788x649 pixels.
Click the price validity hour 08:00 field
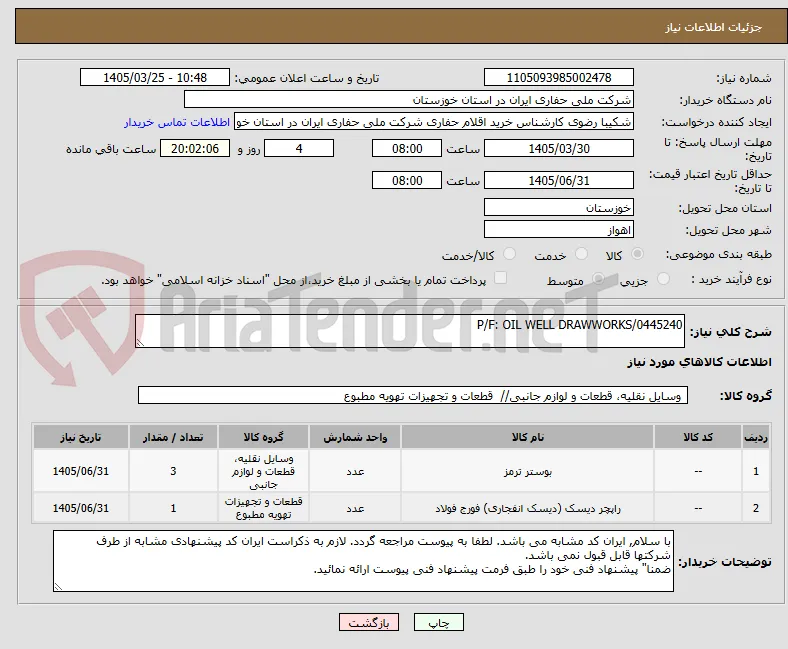(407, 180)
